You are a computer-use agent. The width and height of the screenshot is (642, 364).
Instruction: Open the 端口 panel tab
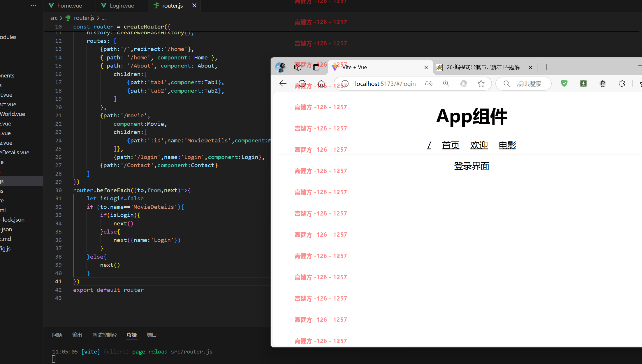click(152, 335)
